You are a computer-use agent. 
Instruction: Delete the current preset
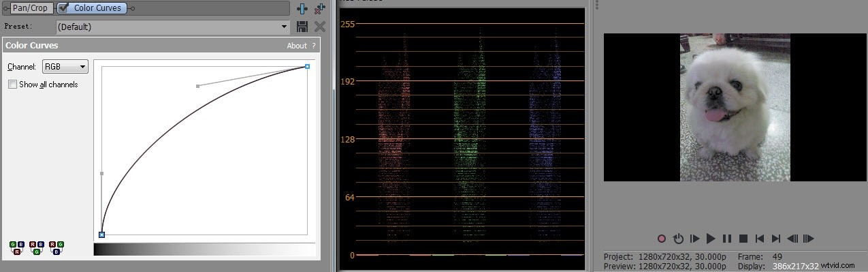(320, 27)
